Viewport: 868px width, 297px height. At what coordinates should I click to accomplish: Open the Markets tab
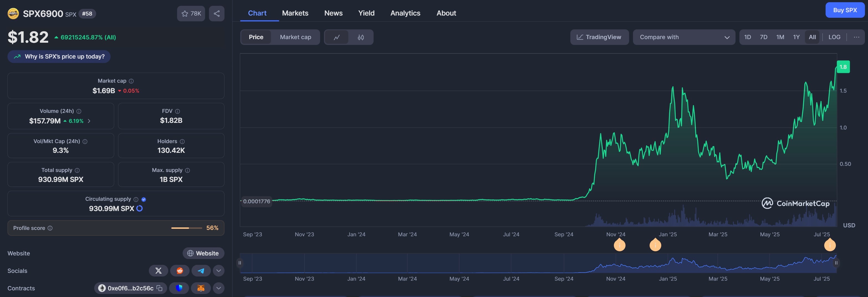click(x=295, y=13)
